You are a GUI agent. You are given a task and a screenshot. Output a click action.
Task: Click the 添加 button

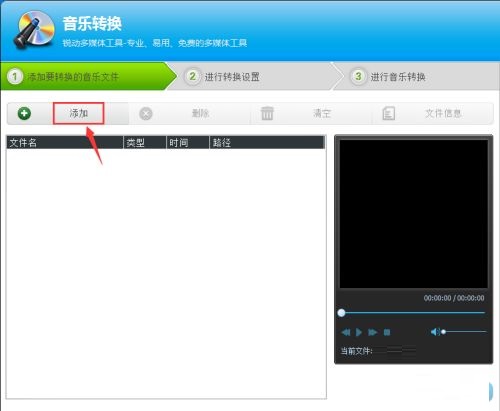coord(79,113)
